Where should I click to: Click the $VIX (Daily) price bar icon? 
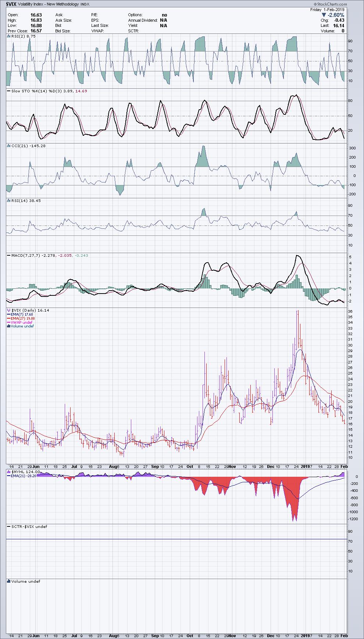click(9, 310)
